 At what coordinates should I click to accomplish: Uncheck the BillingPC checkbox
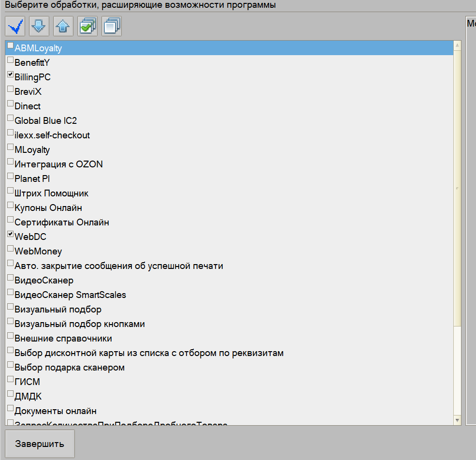pyautogui.click(x=10, y=75)
